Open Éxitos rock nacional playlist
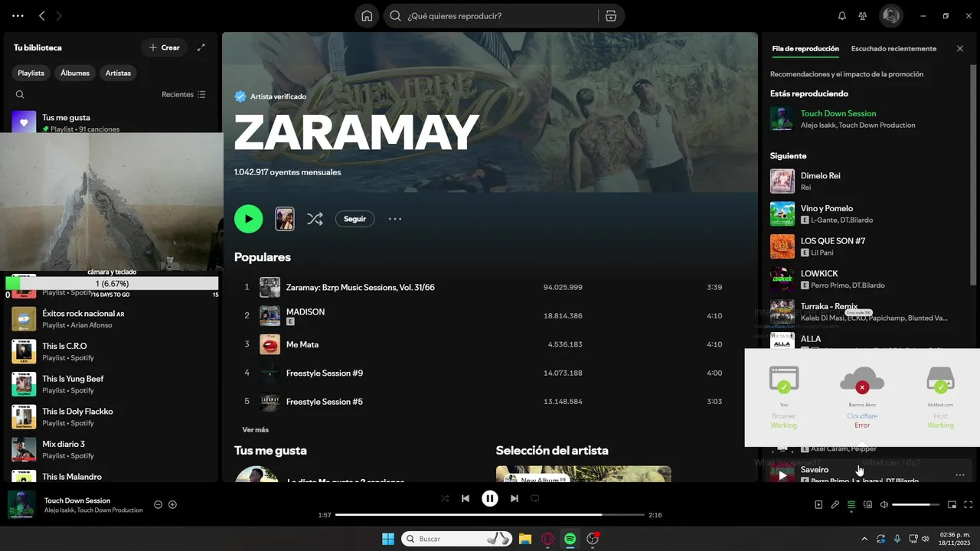Screen dimensions: 980x551 111,319
